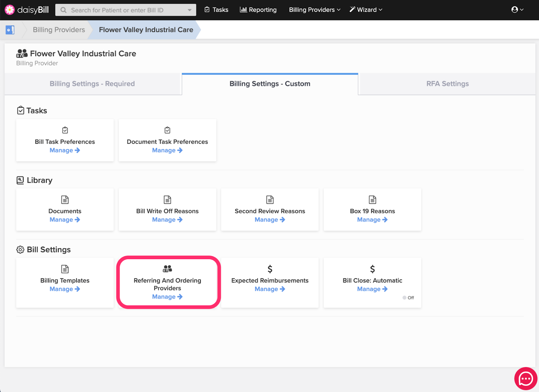Open the home building breadcrumb icon

[10, 30]
